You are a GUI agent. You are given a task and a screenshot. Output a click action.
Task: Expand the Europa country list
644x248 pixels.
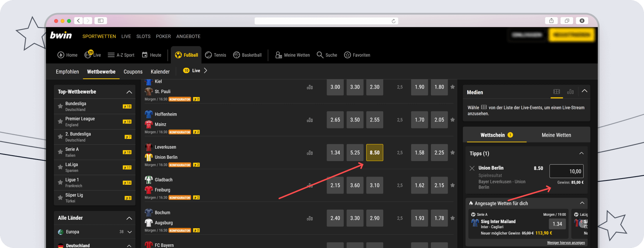(x=129, y=232)
